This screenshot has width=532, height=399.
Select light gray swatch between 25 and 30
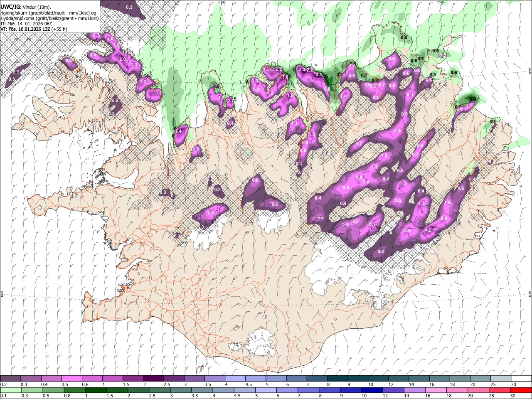[501, 379]
